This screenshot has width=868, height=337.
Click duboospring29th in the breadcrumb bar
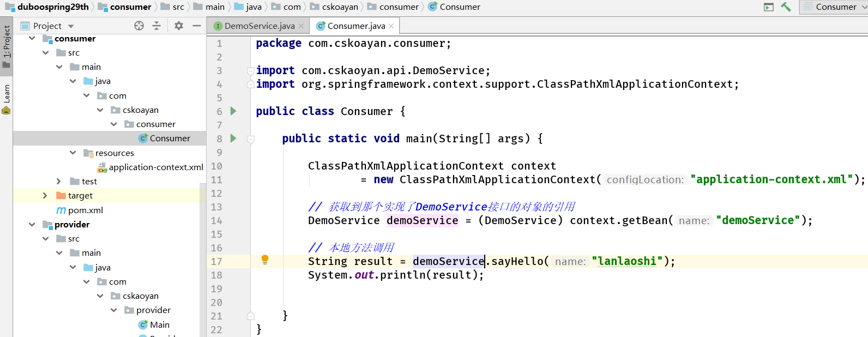tap(47, 7)
